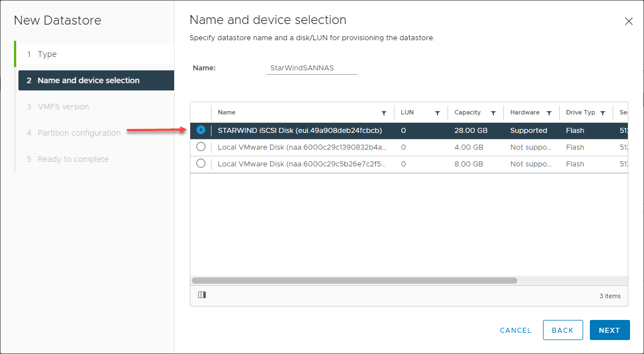Select the 8.00 GB Local VMware Disk radio
Viewport: 644px width, 354px height.
point(200,164)
